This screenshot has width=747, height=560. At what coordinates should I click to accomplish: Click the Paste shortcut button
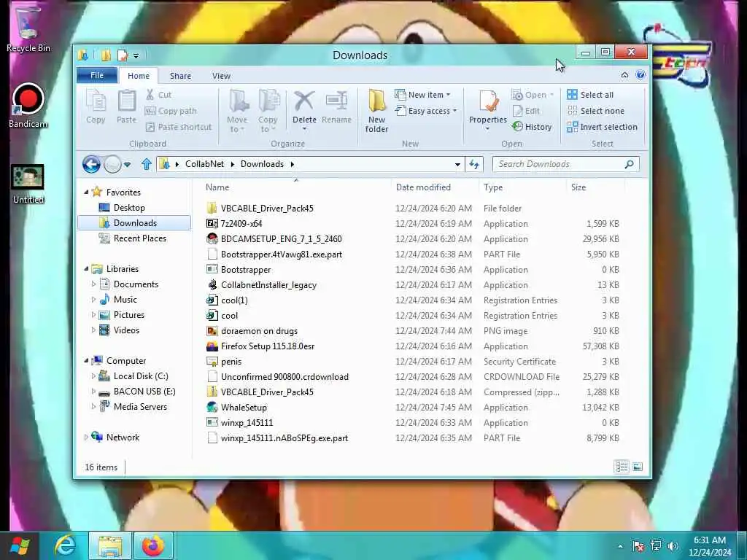pyautogui.click(x=178, y=127)
